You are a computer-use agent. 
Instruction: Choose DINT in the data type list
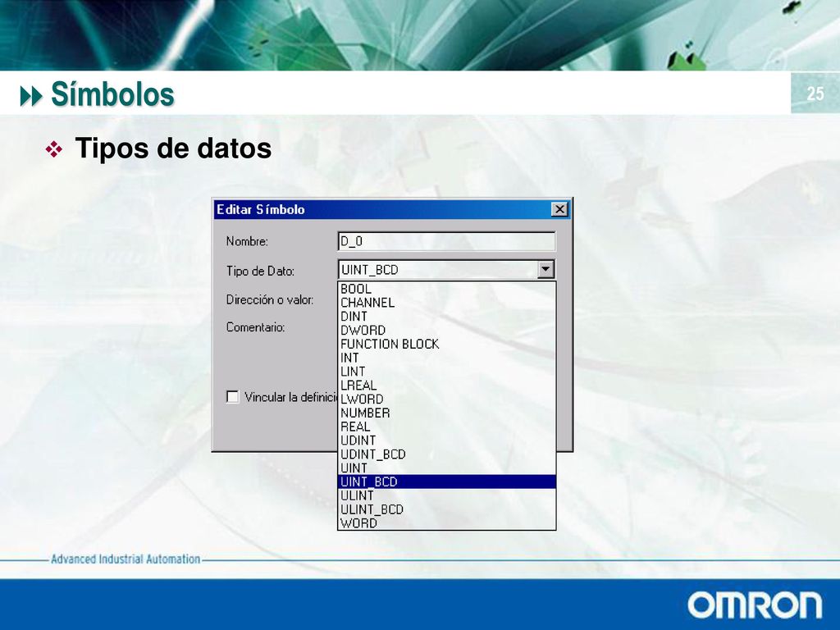click(447, 317)
